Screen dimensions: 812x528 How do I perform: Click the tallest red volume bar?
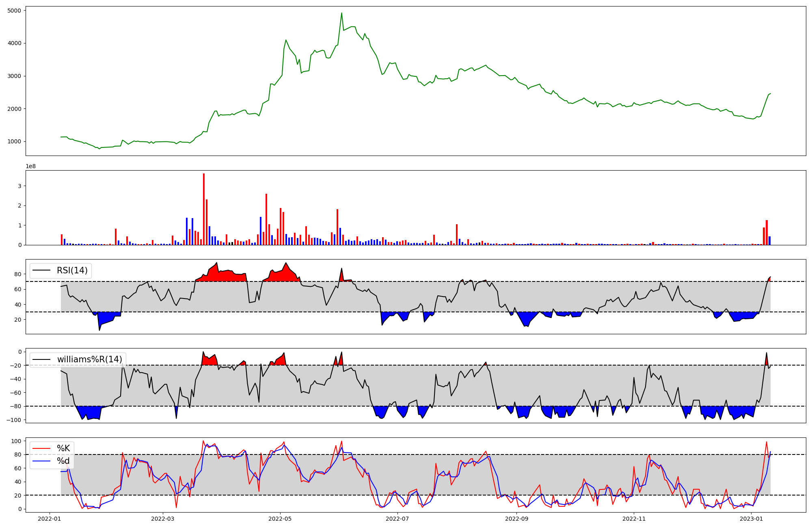click(x=204, y=209)
